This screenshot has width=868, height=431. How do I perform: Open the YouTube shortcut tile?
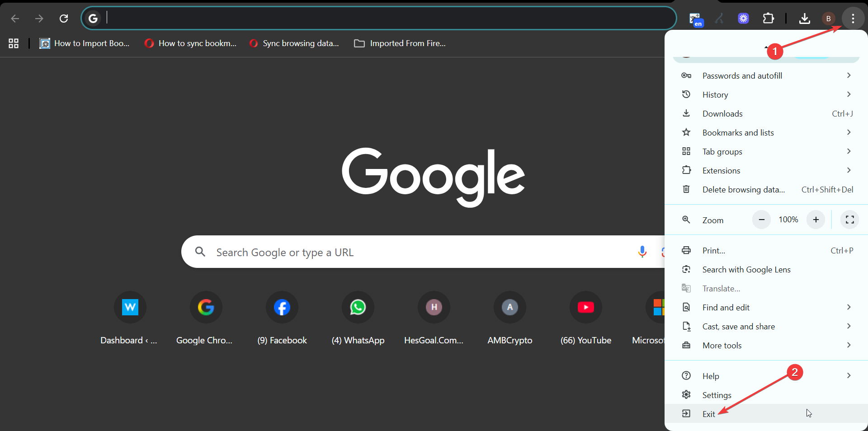point(585,319)
